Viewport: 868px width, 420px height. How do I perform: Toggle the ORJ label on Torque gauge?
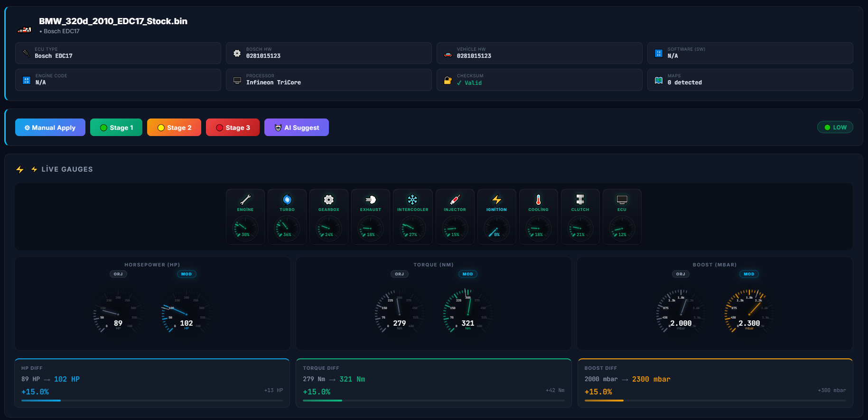tap(400, 274)
